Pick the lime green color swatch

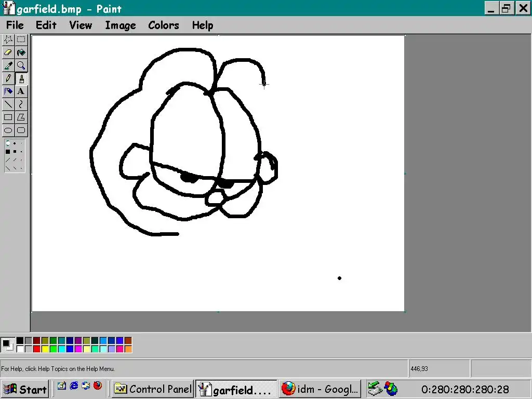54,349
